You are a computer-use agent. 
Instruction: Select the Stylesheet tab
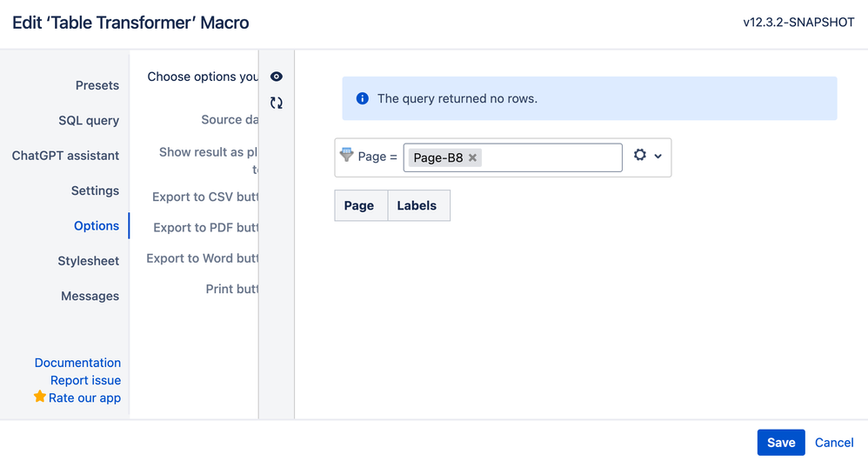point(89,261)
